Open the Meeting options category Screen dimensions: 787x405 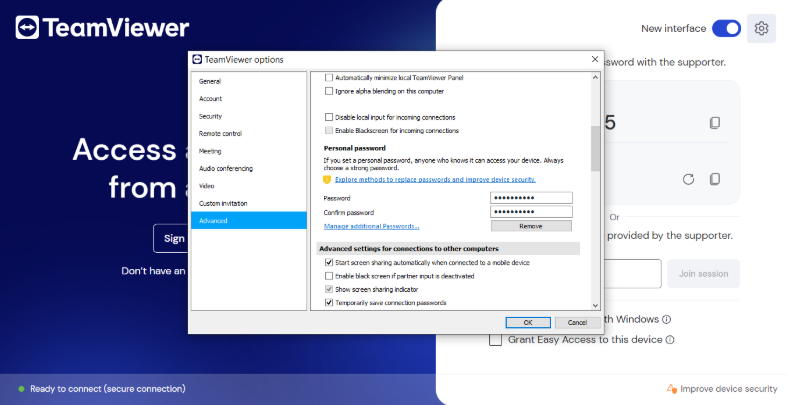pos(249,151)
